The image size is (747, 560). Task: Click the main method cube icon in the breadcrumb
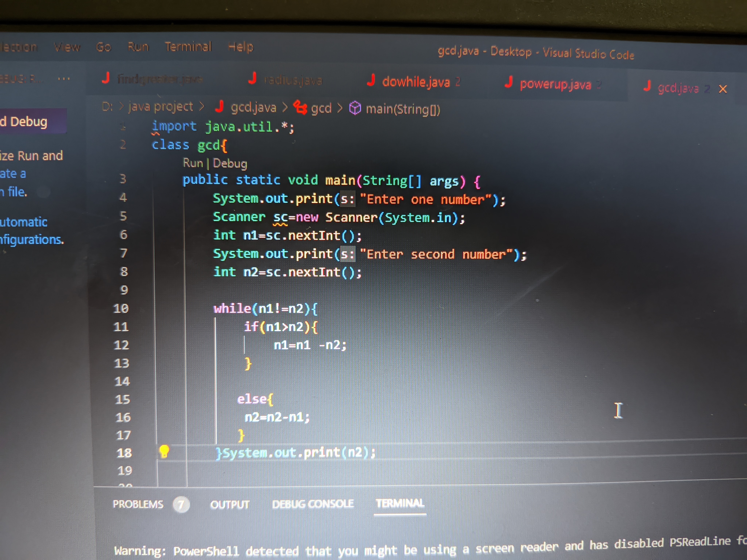coord(355,108)
